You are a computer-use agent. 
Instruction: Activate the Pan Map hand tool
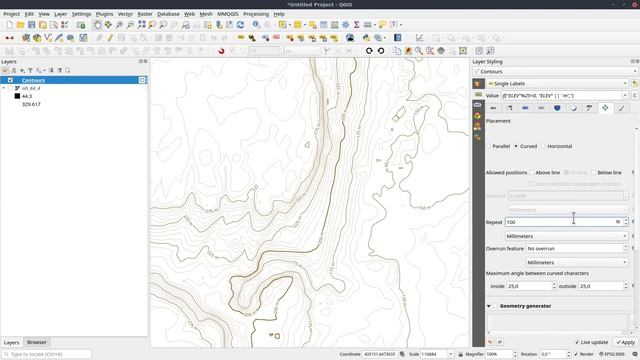pos(97,25)
